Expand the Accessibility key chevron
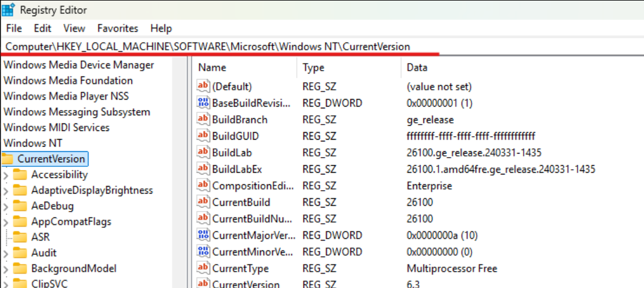Screen dimensions: 644x288 point(6,175)
